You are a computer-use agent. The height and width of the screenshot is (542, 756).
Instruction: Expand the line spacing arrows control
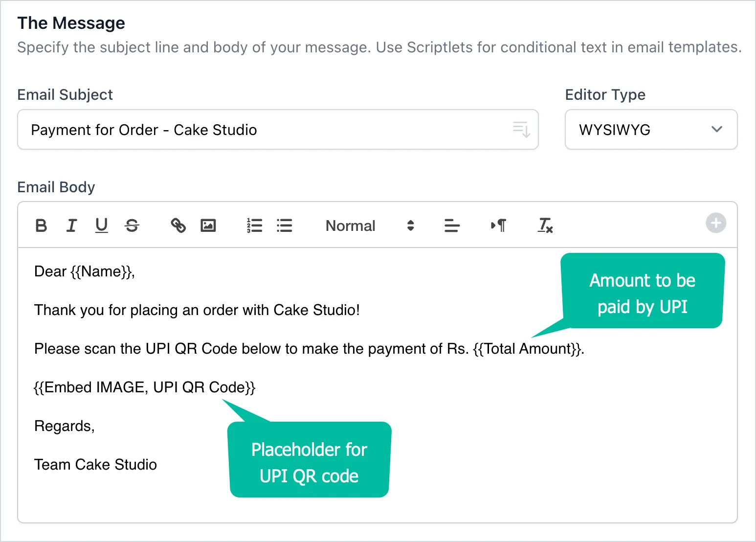410,226
